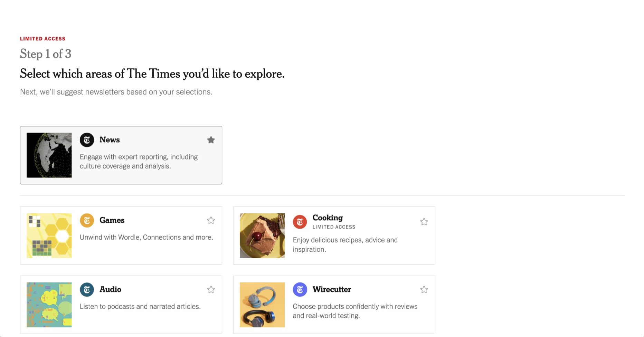Choose the Audio card description text

140,307
